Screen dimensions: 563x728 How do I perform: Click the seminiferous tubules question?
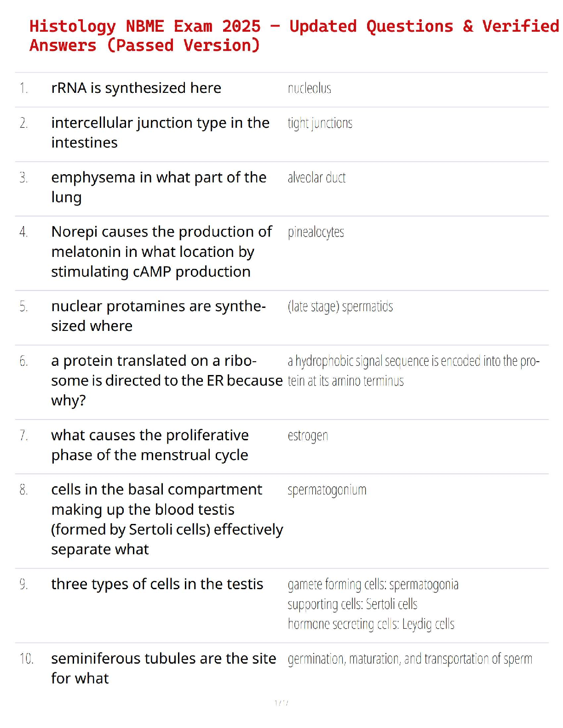tap(163, 668)
